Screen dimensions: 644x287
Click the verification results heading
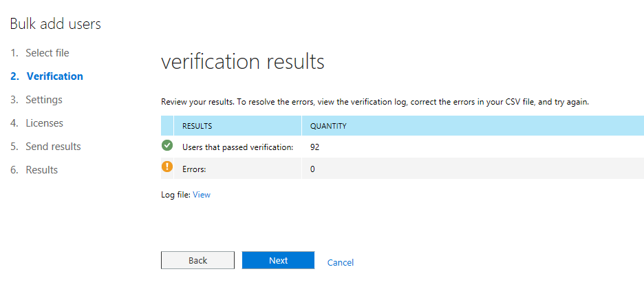(x=243, y=62)
